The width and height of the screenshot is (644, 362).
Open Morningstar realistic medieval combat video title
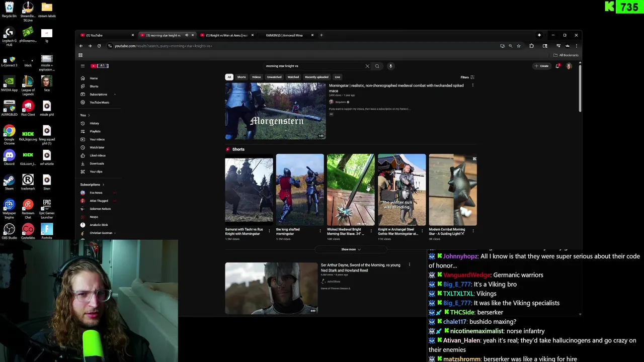396,88
